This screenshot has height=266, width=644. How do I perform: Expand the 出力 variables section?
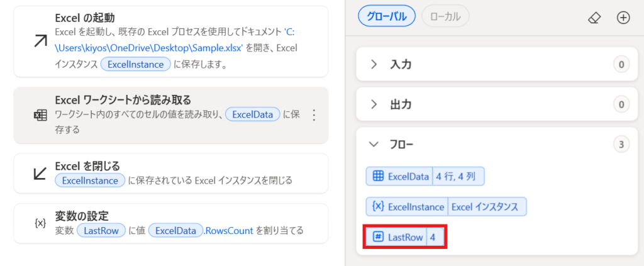pyautogui.click(x=494, y=104)
